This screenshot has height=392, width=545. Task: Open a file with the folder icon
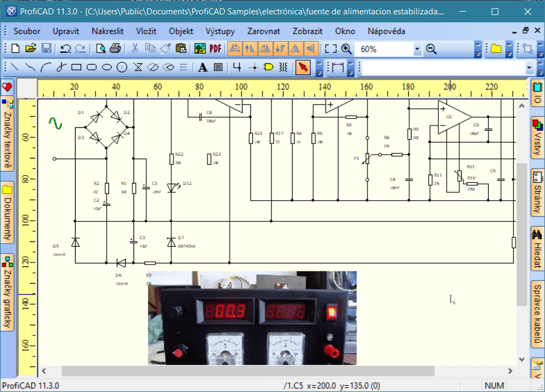tap(31, 49)
